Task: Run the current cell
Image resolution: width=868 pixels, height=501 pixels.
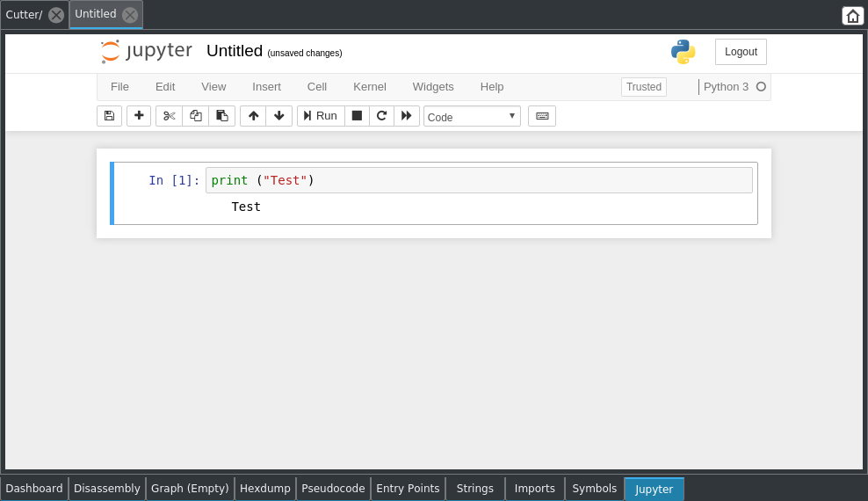Action: coord(321,116)
